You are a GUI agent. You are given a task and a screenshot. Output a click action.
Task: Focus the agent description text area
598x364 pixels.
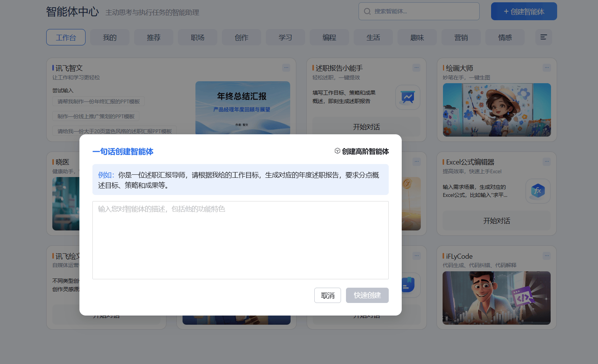tap(240, 240)
